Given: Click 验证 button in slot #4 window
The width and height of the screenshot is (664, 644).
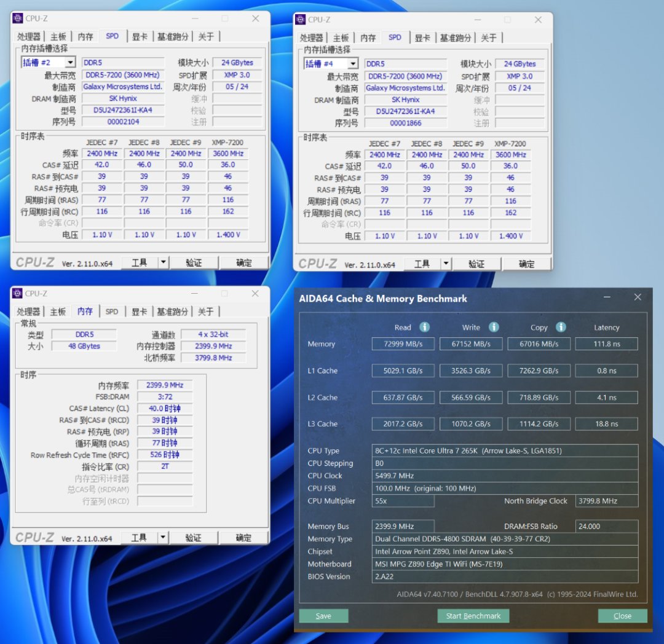Looking at the screenshot, I should coord(476,264).
